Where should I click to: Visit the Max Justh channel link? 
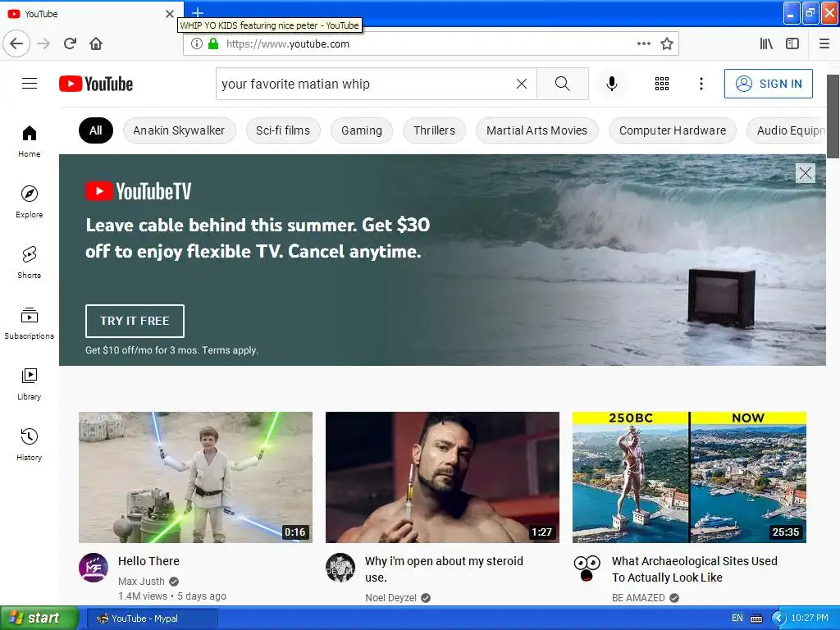point(141,582)
